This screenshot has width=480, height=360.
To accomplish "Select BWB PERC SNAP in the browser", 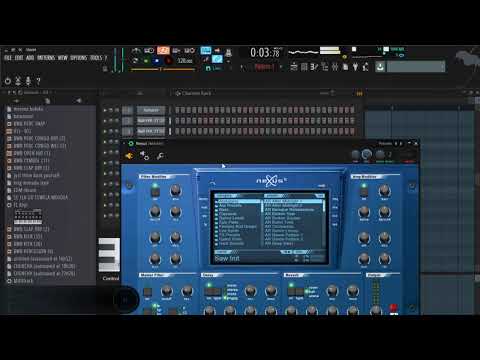I will coord(30,124).
